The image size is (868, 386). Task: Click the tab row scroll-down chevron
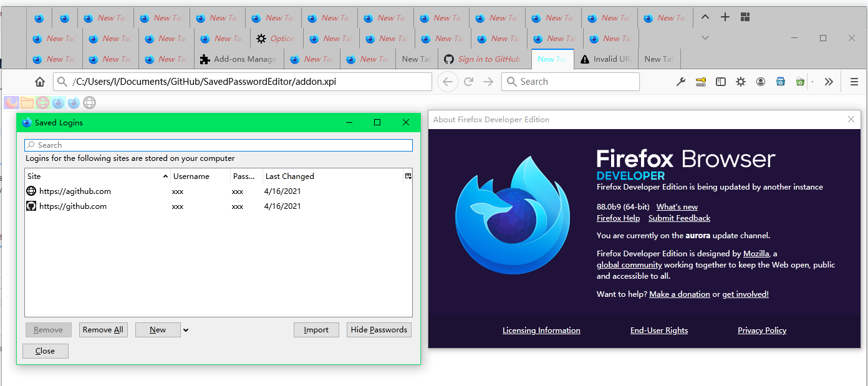(705, 38)
